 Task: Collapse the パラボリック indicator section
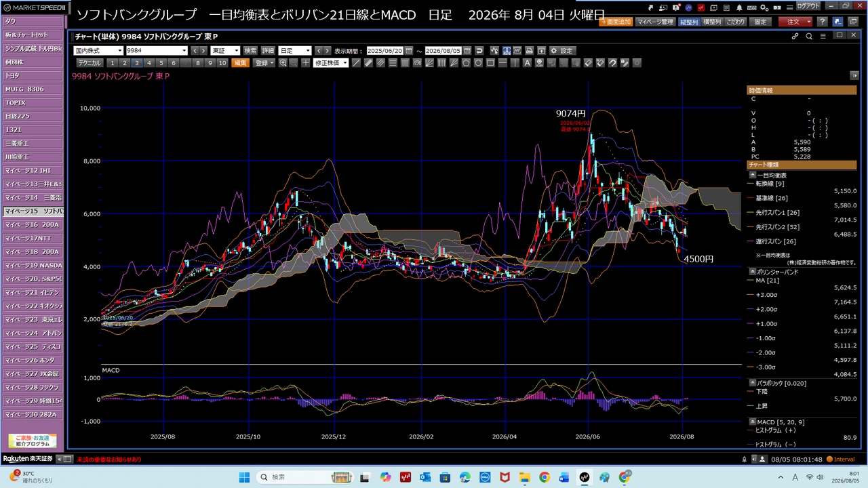coord(752,383)
